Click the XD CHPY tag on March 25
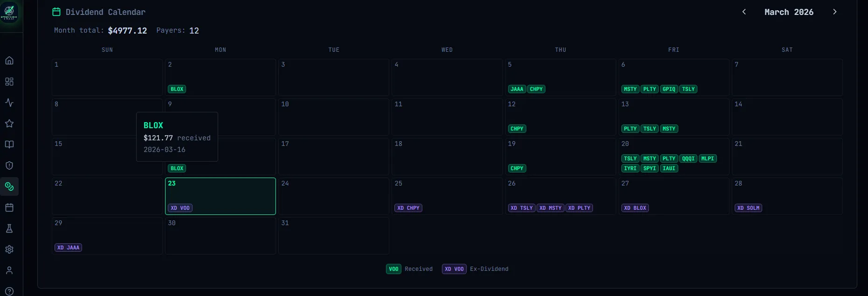The width and height of the screenshot is (868, 296). pyautogui.click(x=409, y=208)
